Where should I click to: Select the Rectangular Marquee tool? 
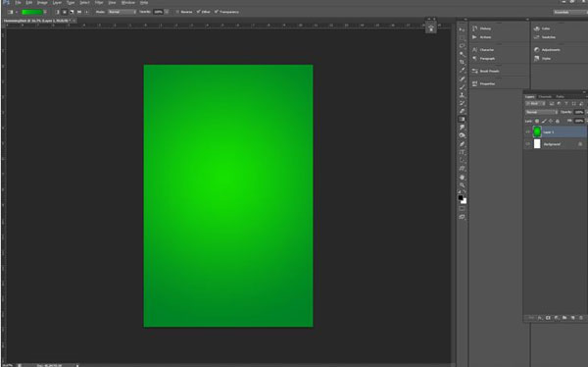pyautogui.click(x=462, y=38)
